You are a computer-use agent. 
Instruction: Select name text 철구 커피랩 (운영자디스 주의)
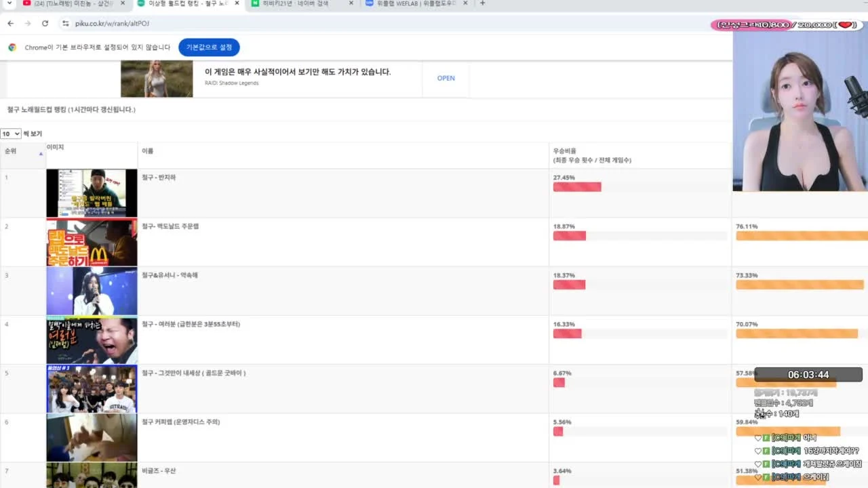[x=180, y=422]
